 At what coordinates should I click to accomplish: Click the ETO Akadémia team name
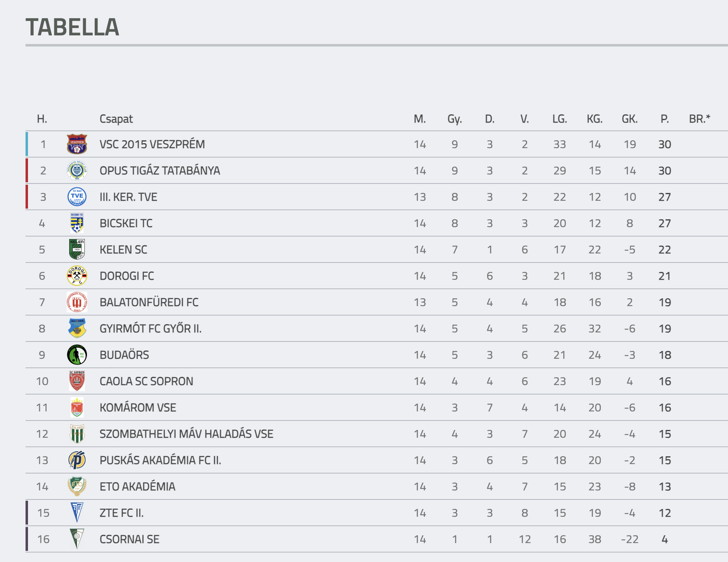137,487
